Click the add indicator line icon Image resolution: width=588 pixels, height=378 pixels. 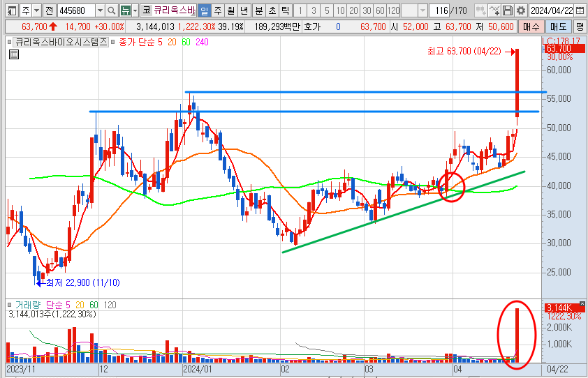(494, 10)
